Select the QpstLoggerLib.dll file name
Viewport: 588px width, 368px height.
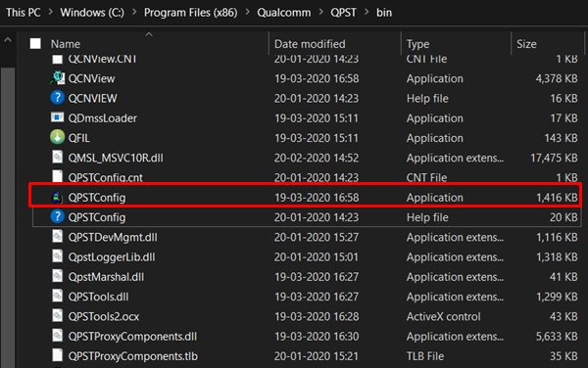pyautogui.click(x=112, y=257)
